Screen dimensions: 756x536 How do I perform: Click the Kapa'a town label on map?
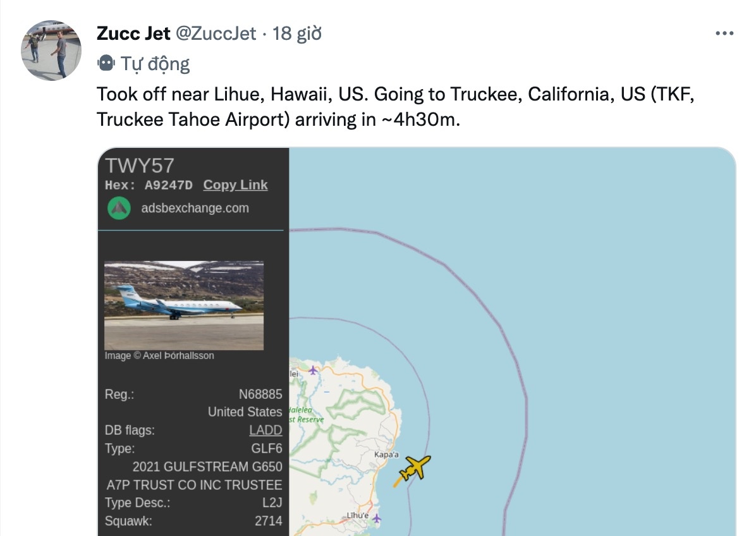[x=387, y=454]
